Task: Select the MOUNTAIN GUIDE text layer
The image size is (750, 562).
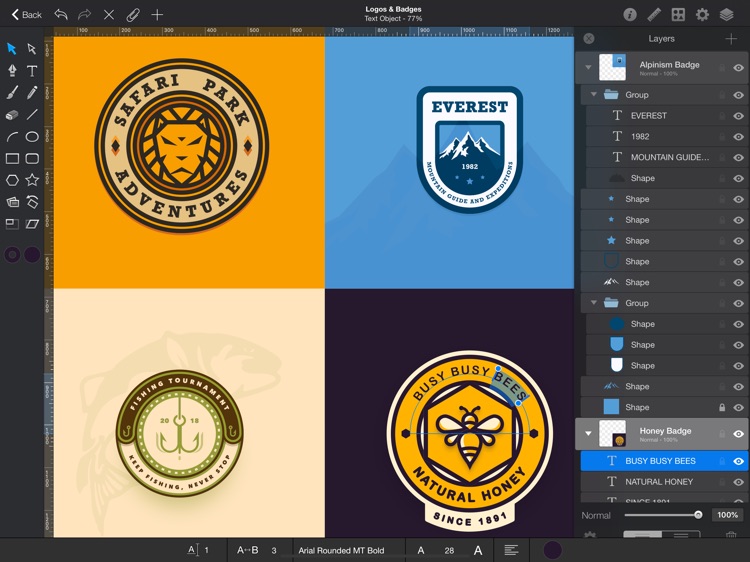Action: (x=669, y=157)
